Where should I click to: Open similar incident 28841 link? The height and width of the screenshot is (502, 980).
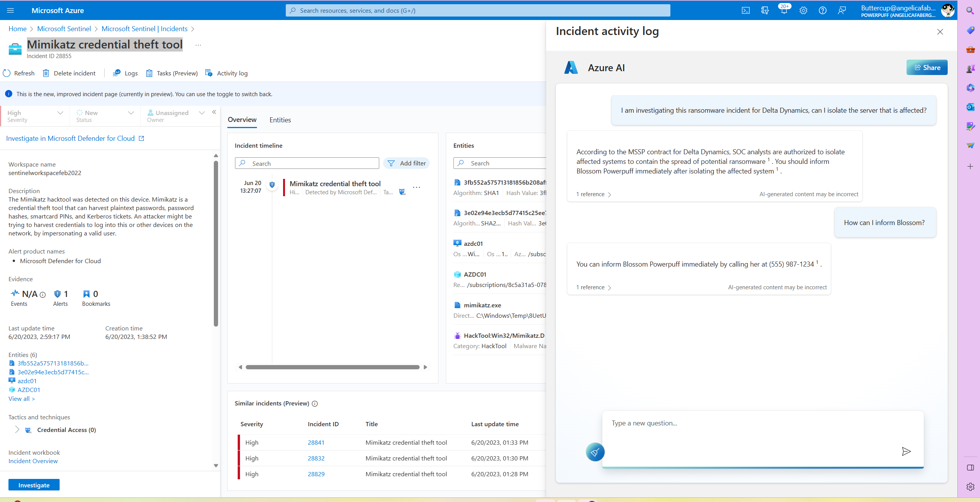point(316,442)
